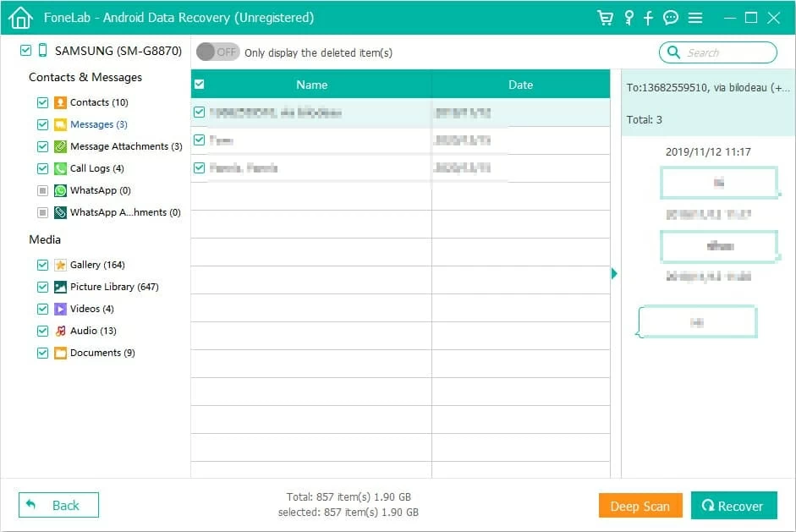Click the Facebook icon in title bar
The height and width of the screenshot is (532, 796).
tap(648, 17)
